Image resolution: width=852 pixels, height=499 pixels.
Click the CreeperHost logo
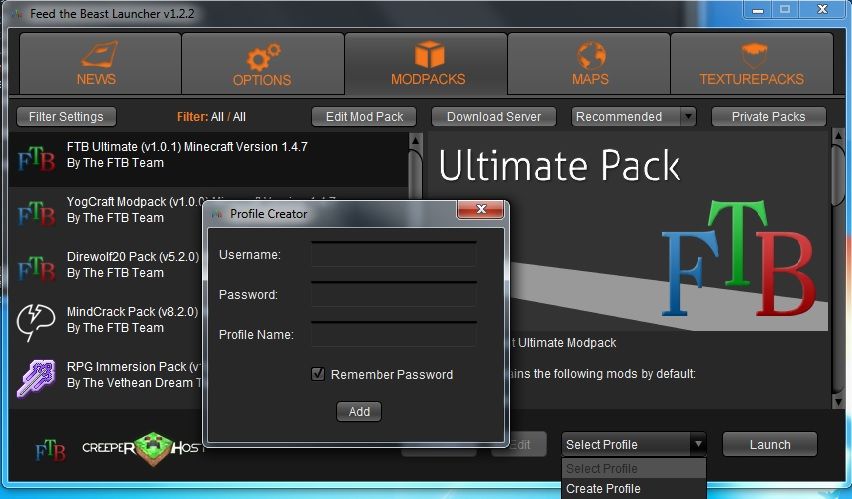point(142,448)
